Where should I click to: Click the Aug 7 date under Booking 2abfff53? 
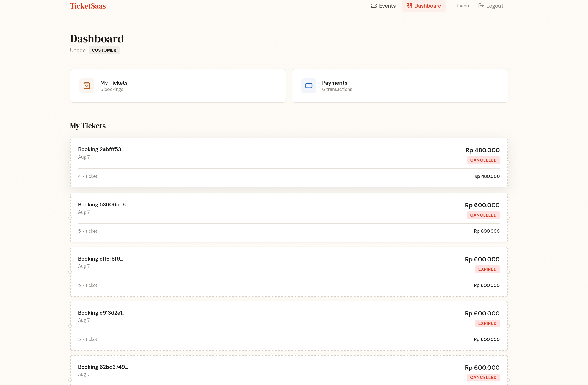click(84, 157)
